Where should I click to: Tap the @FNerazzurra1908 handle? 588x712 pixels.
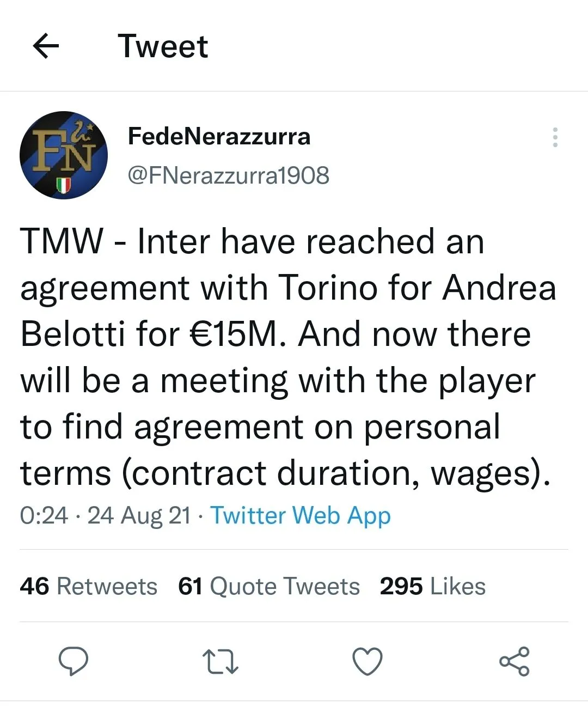pos(228,175)
